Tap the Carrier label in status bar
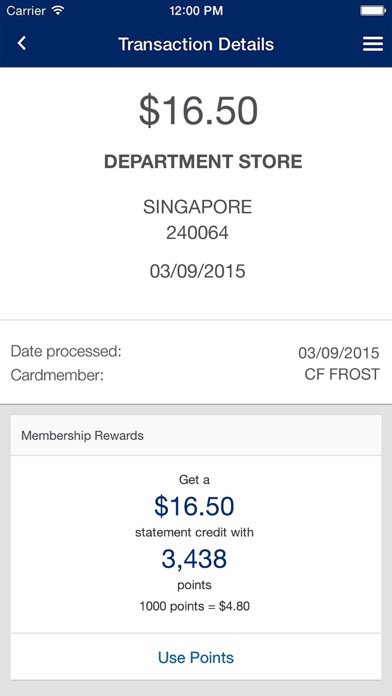Viewport: 392px width, 696px height. pyautogui.click(x=26, y=11)
